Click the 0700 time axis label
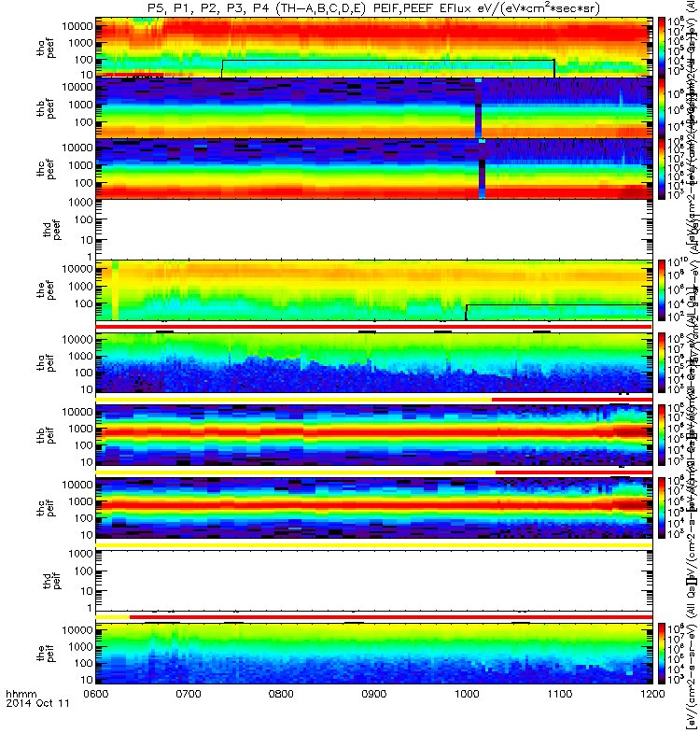The image size is (700, 747). (189, 694)
